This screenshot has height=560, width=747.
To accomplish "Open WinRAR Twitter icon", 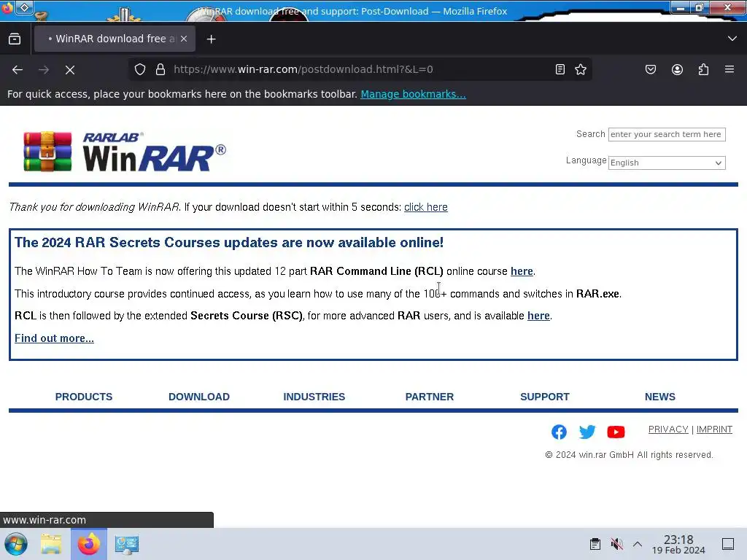I will click(x=587, y=432).
